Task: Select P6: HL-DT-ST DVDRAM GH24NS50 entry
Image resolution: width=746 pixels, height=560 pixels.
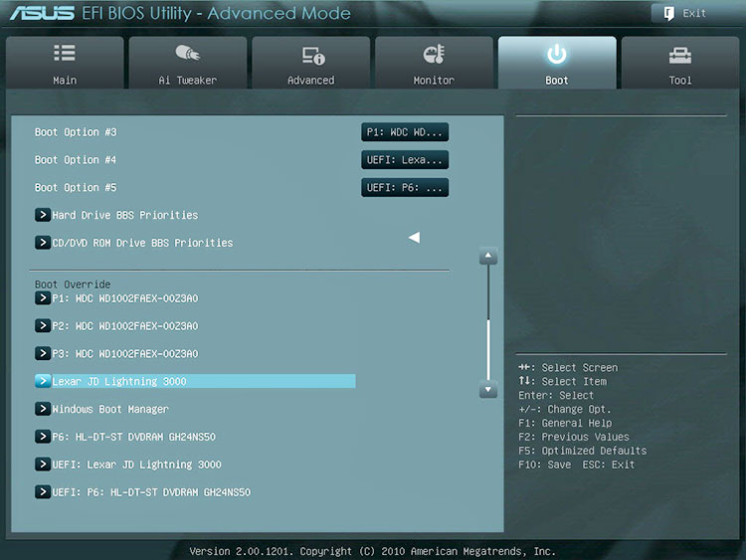Action: pos(133,437)
